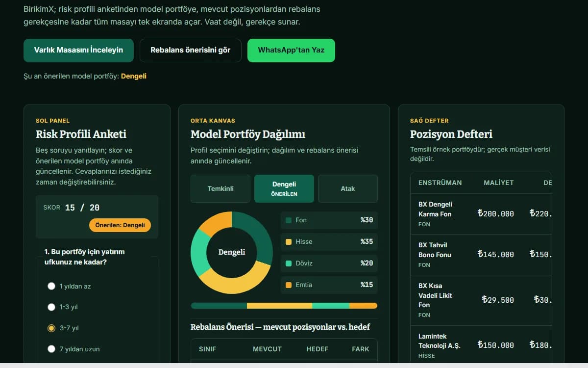Click the dark green Fon legend swatch
Viewport: 588px width, 368px height.
289,220
